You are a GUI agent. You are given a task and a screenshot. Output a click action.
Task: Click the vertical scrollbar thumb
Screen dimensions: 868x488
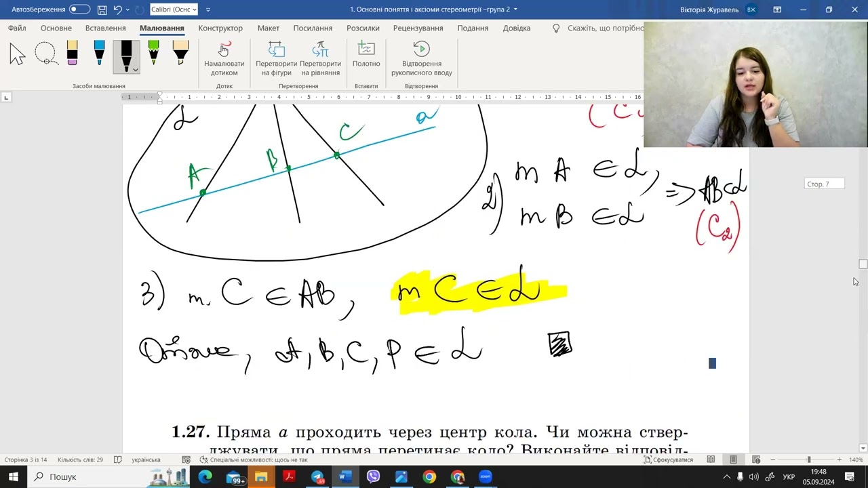tap(863, 264)
